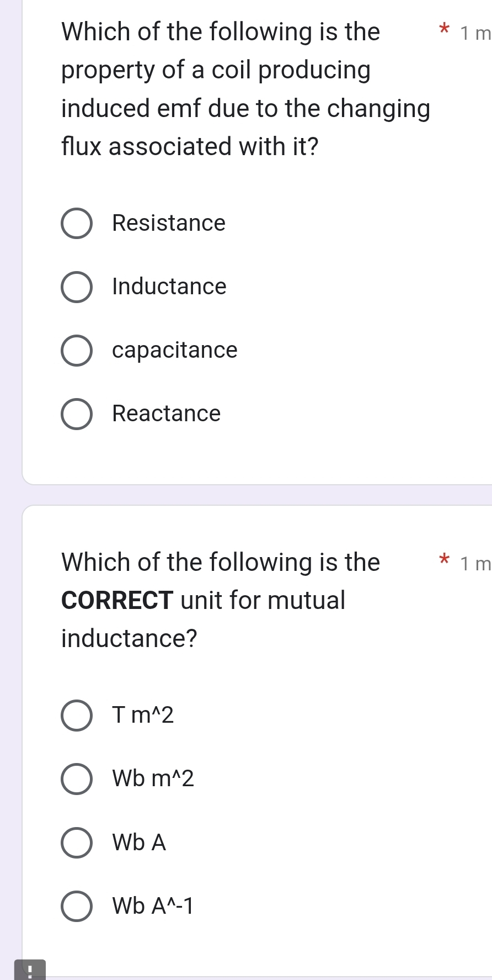Click the "Wb m^2" option label text

click(153, 778)
